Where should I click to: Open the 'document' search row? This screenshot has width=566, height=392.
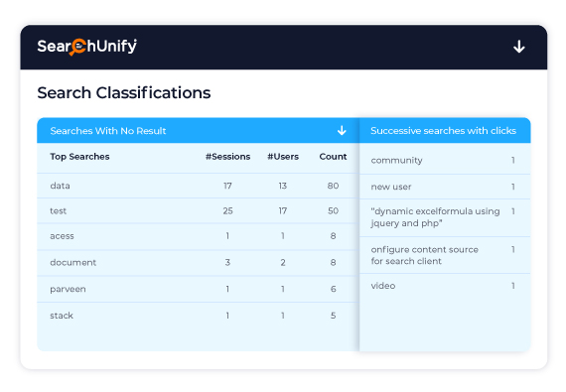(x=198, y=263)
